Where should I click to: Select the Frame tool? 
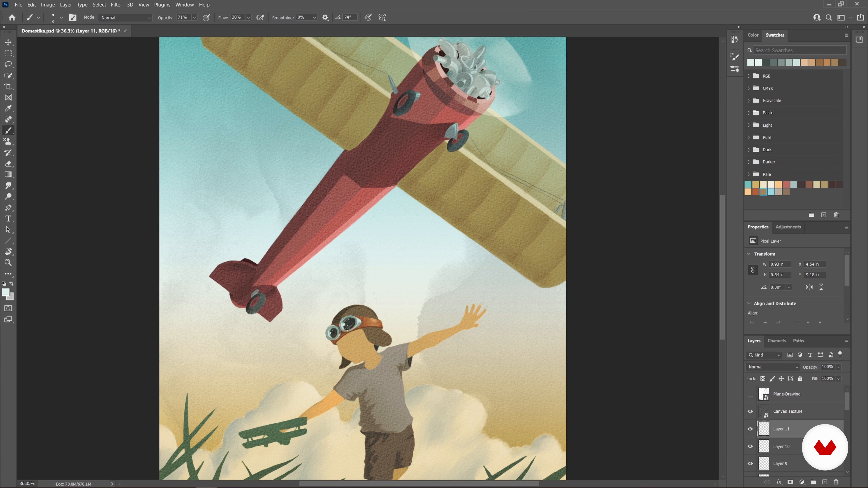[8, 98]
